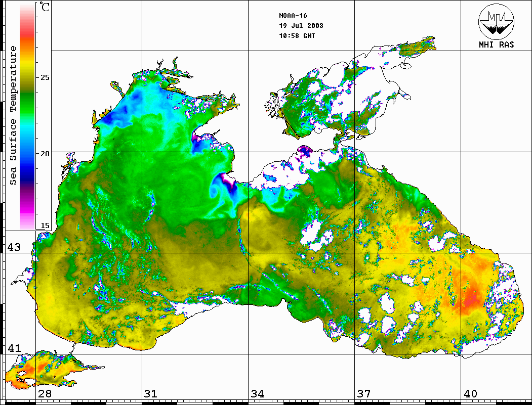Click the '20' tick on the color scale

coord(45,154)
